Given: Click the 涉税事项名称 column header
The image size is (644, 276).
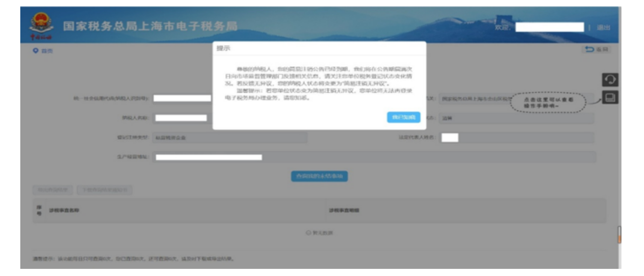Looking at the screenshot, I should tap(64, 210).
